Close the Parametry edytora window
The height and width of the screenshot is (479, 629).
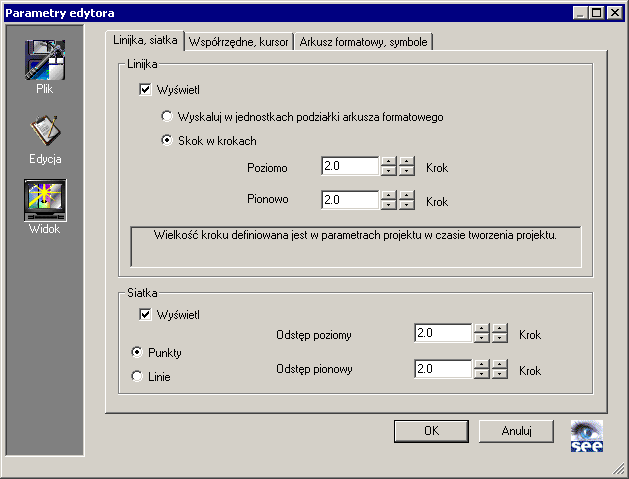[x=614, y=13]
